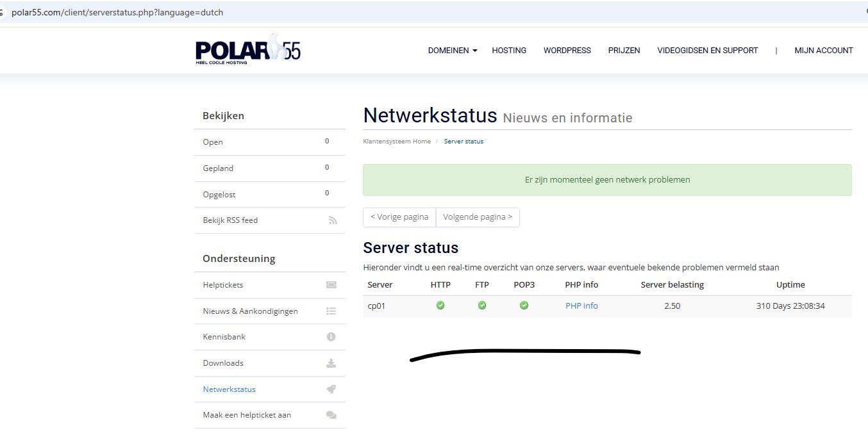The height and width of the screenshot is (433, 868).
Task: Click the chat icon beside Maak een helpticket aan
Action: pyautogui.click(x=331, y=414)
